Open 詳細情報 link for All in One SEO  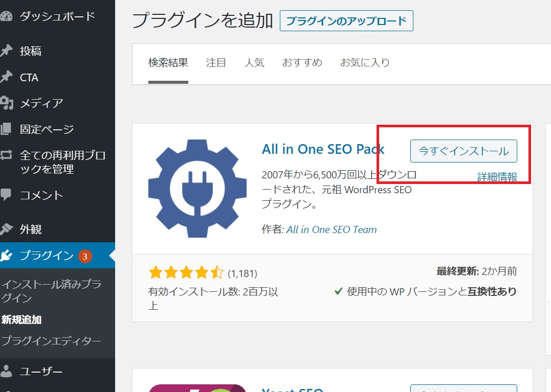[x=497, y=177]
